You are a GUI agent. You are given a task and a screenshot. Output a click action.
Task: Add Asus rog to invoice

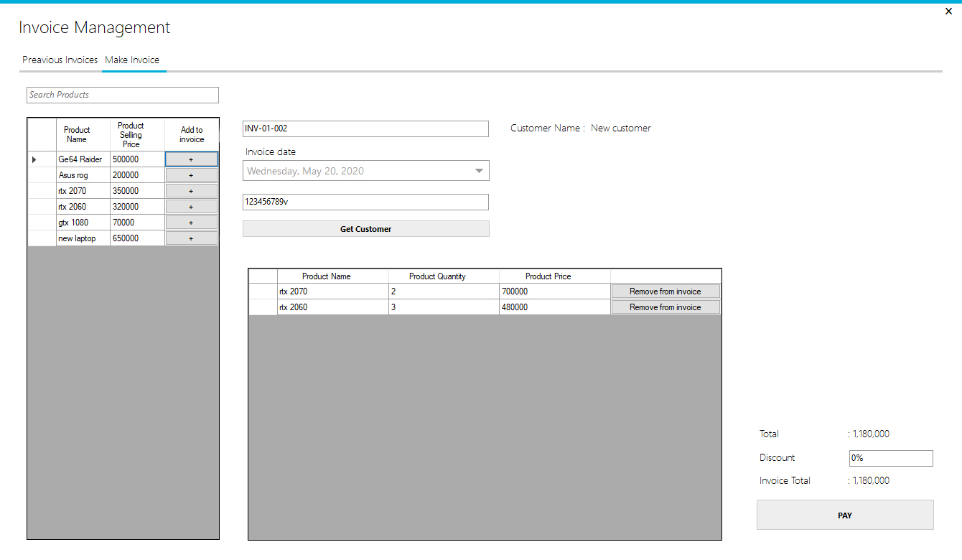tap(191, 175)
